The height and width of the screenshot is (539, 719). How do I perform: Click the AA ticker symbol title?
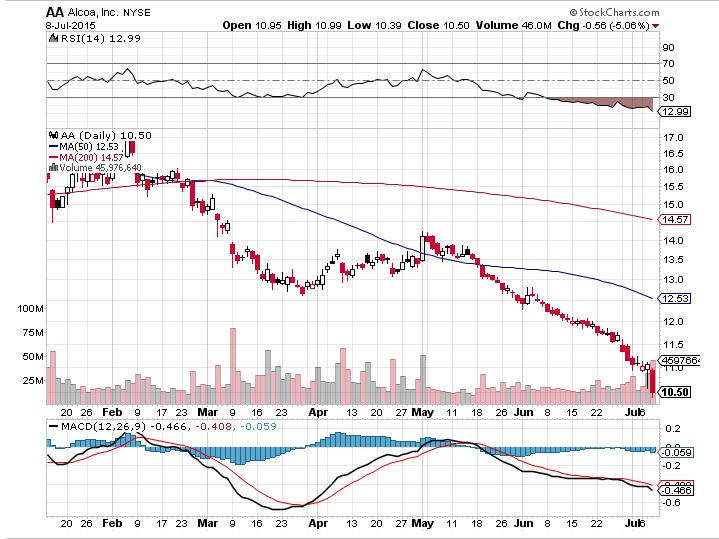pos(55,12)
